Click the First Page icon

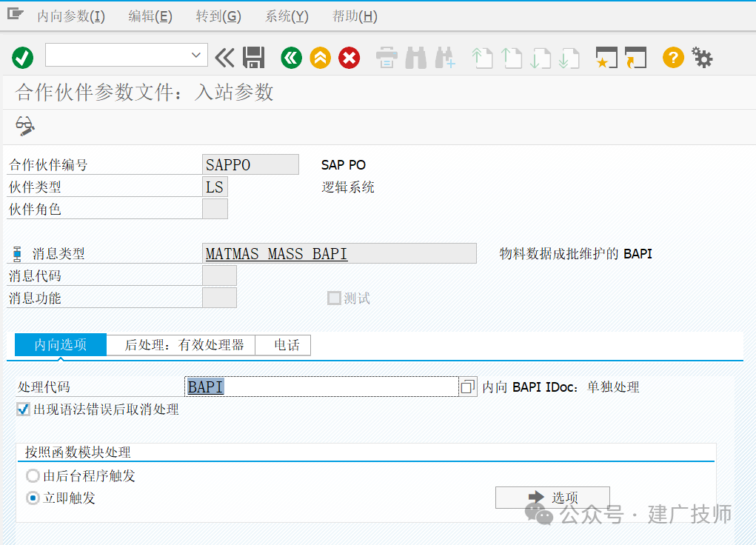tap(482, 58)
